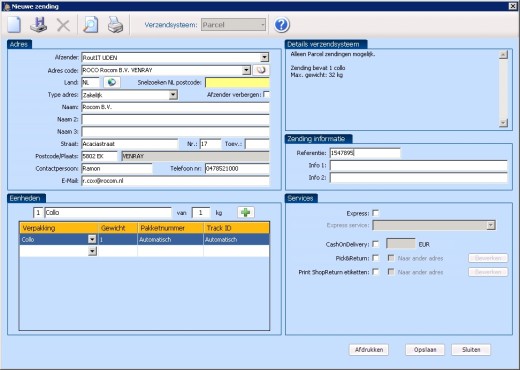Toggle the Afzender verbergen checkbox
The image size is (520, 370).
point(266,95)
